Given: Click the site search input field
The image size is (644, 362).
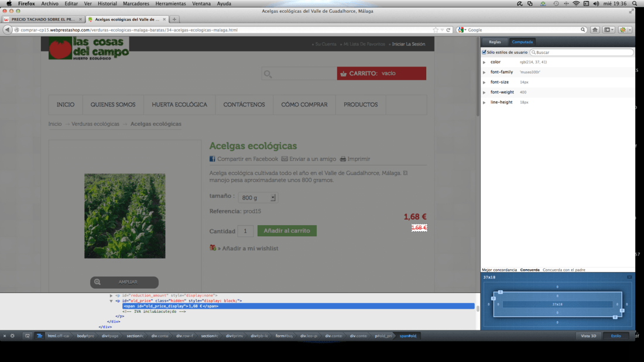Looking at the screenshot, I should click(299, 74).
